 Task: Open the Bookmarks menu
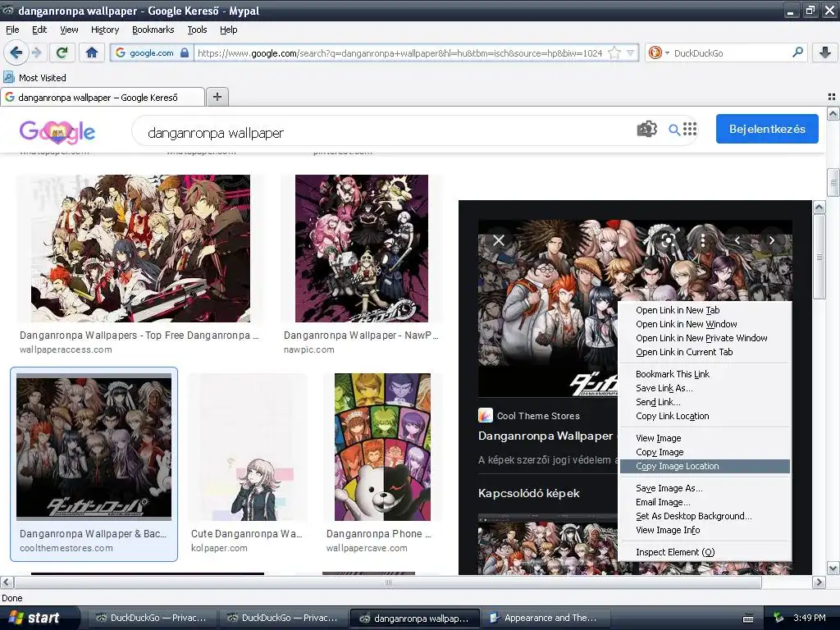[x=153, y=30]
